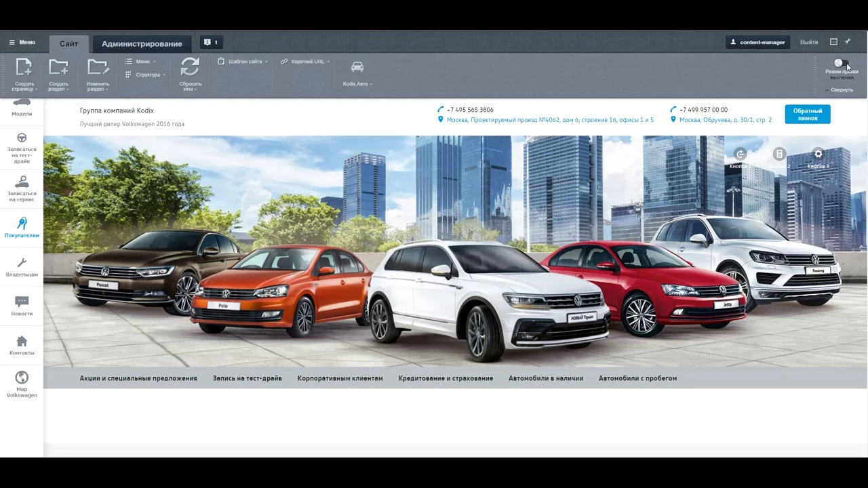
Task: Open Новости sidebar item
Action: point(22,306)
